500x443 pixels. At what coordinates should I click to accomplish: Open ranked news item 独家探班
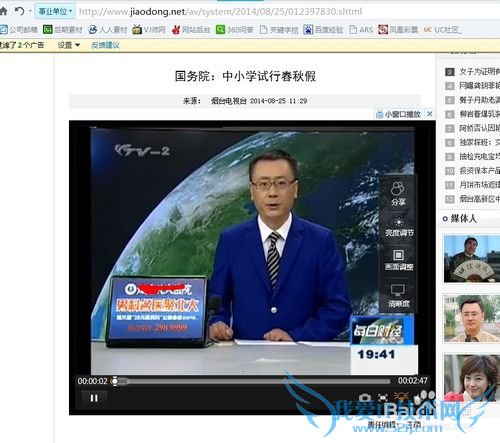[x=473, y=143]
